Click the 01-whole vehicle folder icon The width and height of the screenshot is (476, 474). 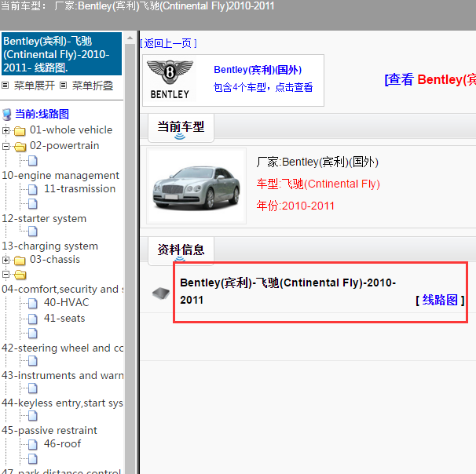[20, 131]
